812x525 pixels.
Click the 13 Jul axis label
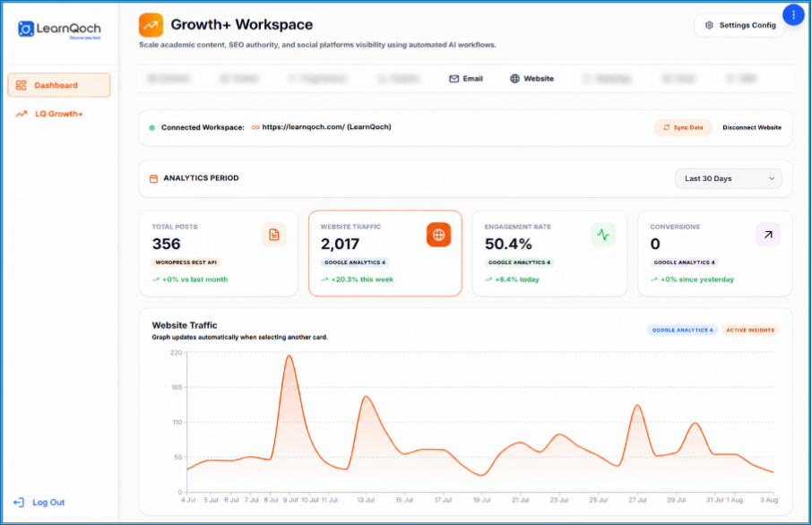(x=366, y=500)
